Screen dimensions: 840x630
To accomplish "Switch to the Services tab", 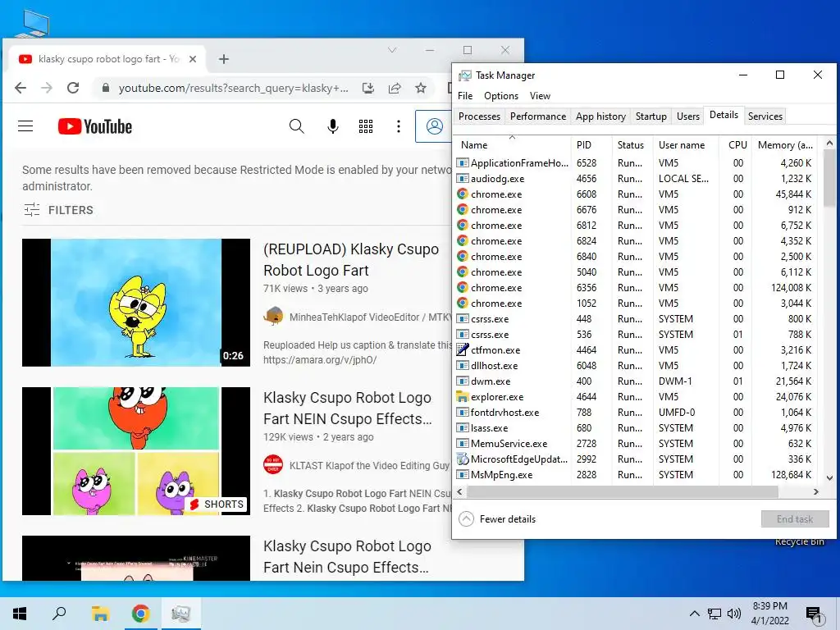I will pos(765,116).
